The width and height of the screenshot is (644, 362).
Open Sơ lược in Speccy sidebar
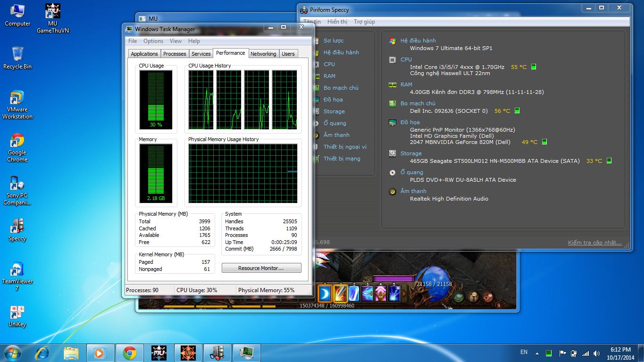pyautogui.click(x=334, y=41)
